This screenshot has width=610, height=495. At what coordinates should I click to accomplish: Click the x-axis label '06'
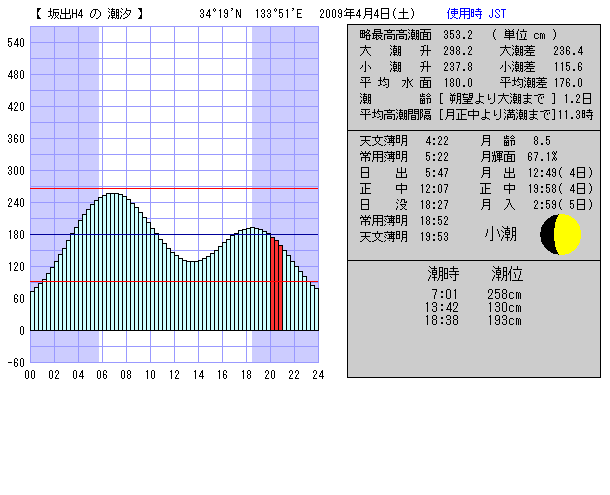(x=102, y=375)
